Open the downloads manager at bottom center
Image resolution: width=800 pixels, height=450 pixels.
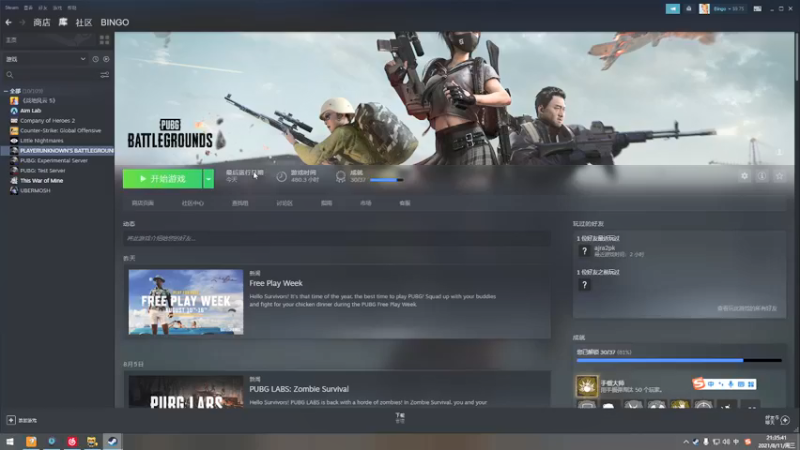(x=400, y=418)
